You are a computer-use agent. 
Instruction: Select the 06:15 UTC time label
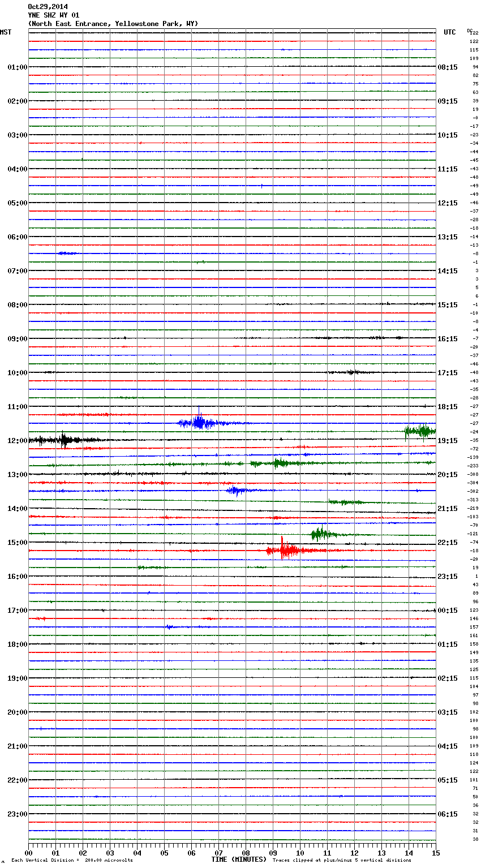(x=448, y=814)
